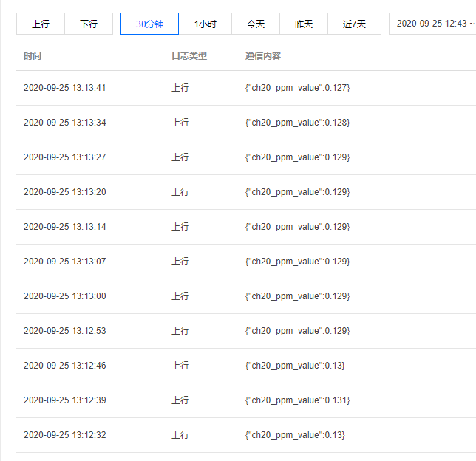
Task: Click the timestamp 2020-09-25 13:13:20
Action: coord(65,192)
